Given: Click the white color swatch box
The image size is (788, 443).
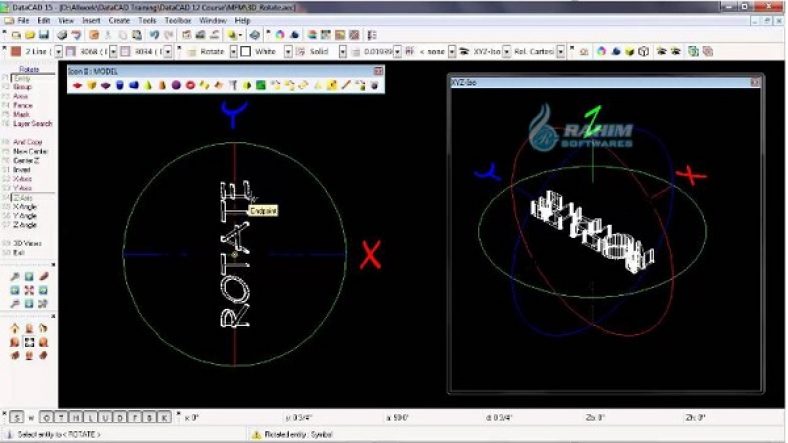Looking at the screenshot, I should pyautogui.click(x=245, y=51).
